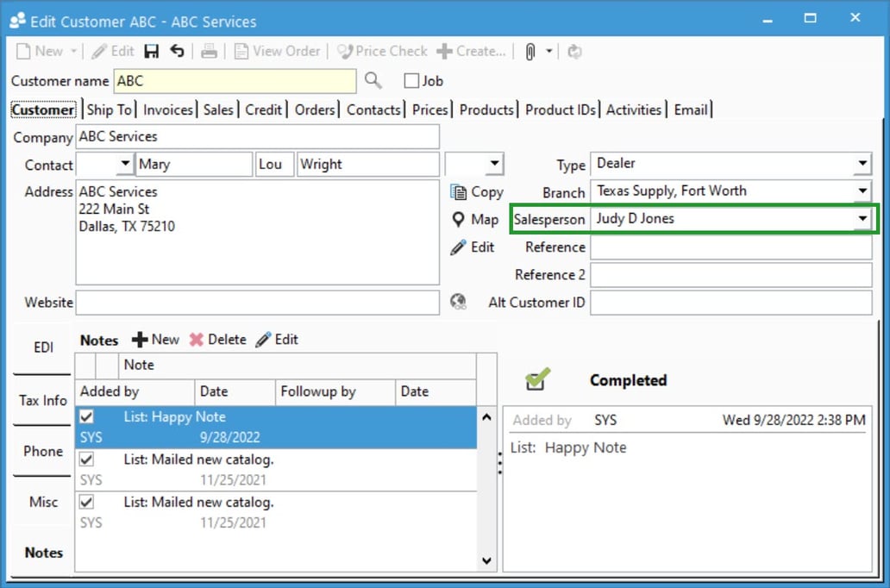Search customers with the magnifier icon
The width and height of the screenshot is (890, 588).
click(373, 80)
